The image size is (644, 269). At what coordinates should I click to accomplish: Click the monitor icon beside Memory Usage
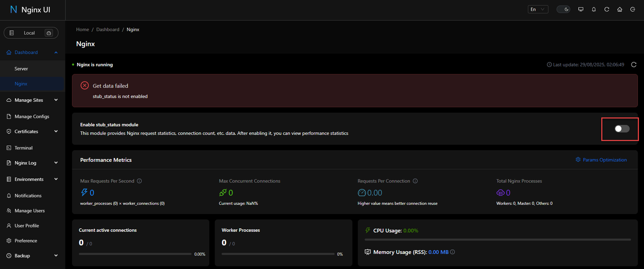[x=368, y=252]
